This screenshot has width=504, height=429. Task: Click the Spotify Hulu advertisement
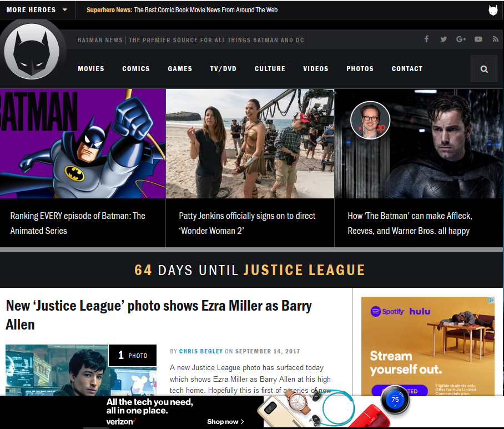428,346
